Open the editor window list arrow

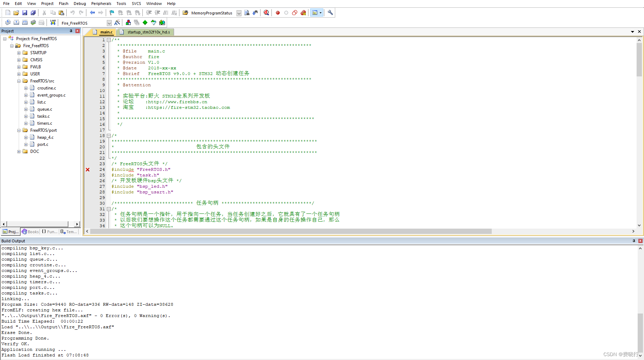click(x=632, y=32)
